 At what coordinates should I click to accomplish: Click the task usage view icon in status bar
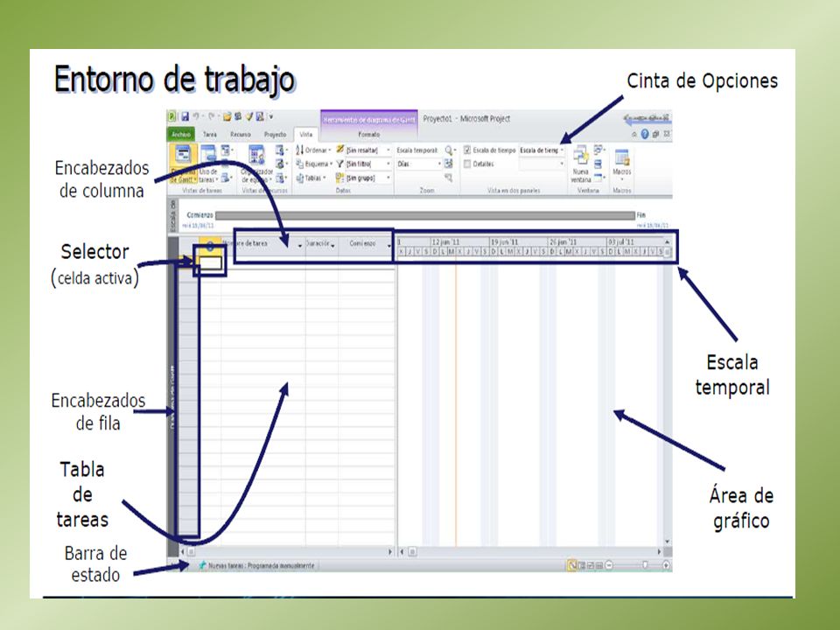pyautogui.click(x=582, y=565)
